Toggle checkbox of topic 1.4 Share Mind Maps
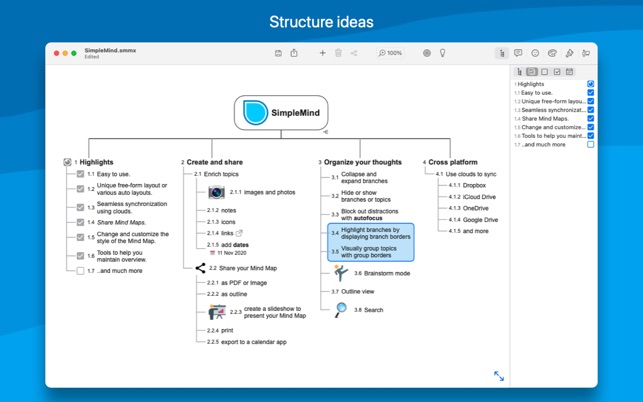 coord(80,222)
